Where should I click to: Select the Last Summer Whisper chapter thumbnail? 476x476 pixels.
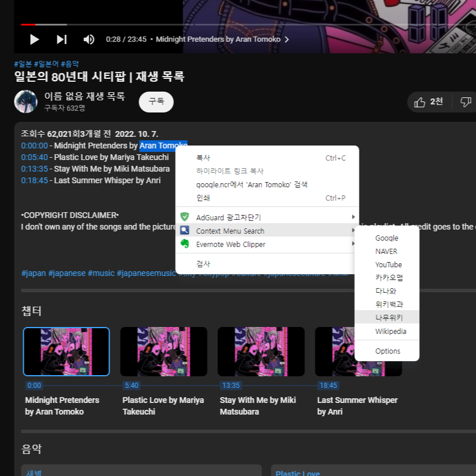335,351
